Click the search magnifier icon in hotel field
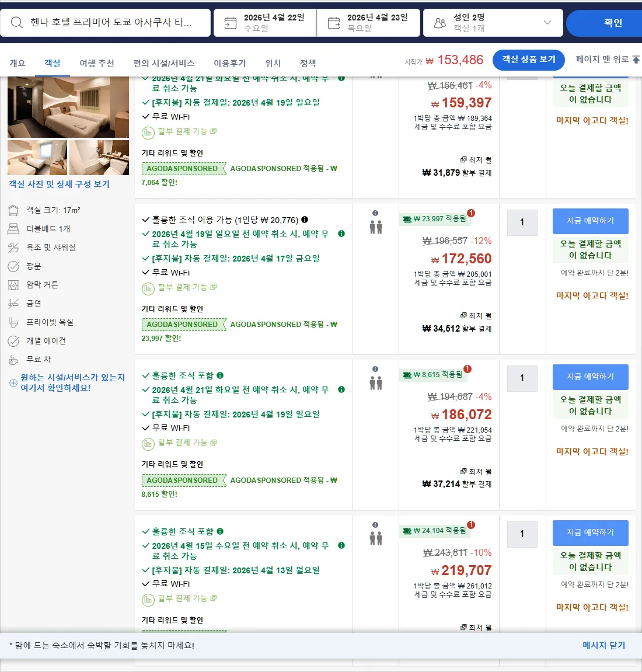The height and width of the screenshot is (672, 642). pyautogui.click(x=17, y=22)
